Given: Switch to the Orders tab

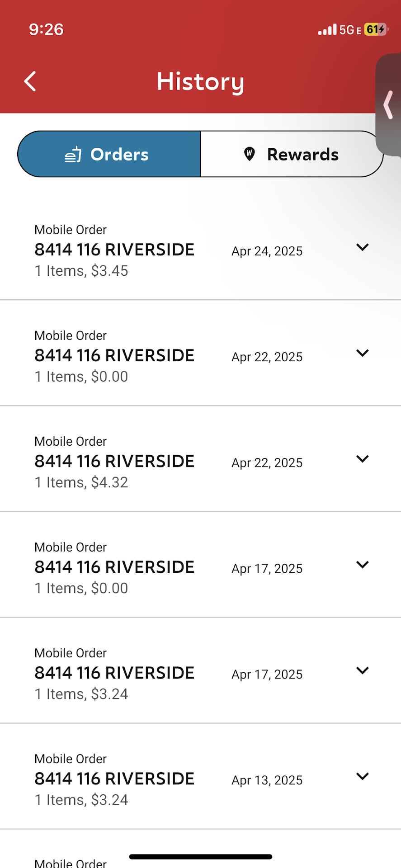Looking at the screenshot, I should coord(109,154).
